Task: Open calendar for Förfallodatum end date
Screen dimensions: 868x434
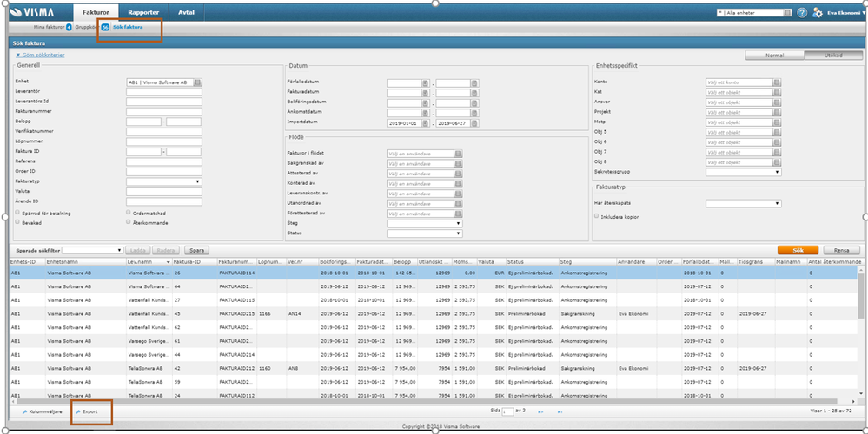Action: pos(474,83)
